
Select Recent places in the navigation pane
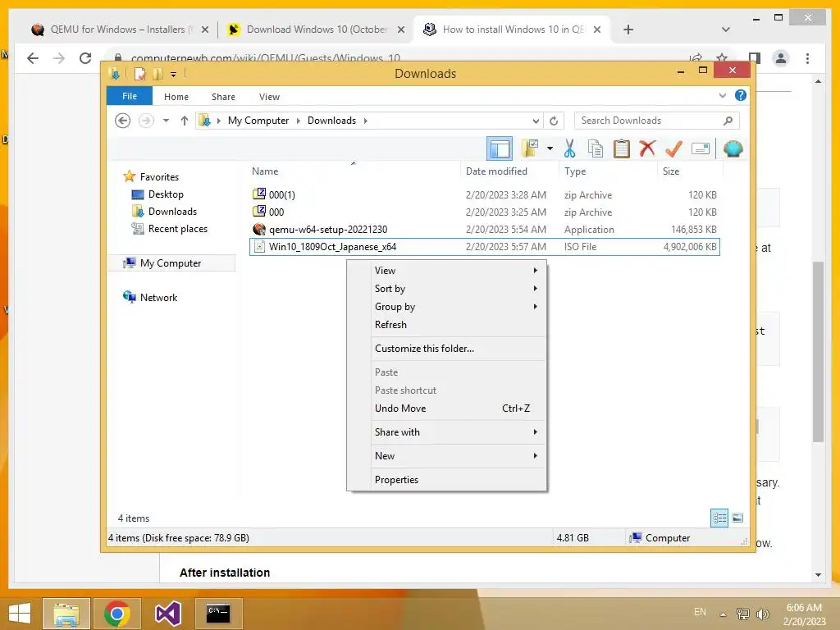pyautogui.click(x=177, y=229)
